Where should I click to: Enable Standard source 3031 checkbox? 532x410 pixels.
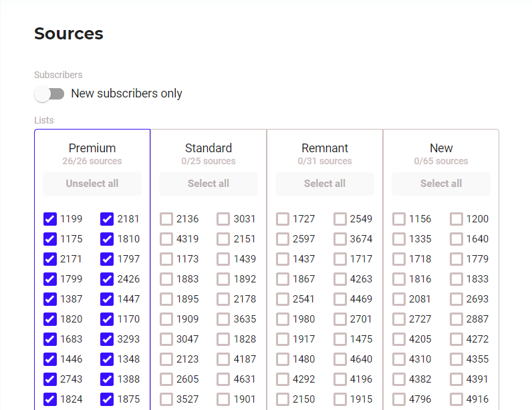223,219
